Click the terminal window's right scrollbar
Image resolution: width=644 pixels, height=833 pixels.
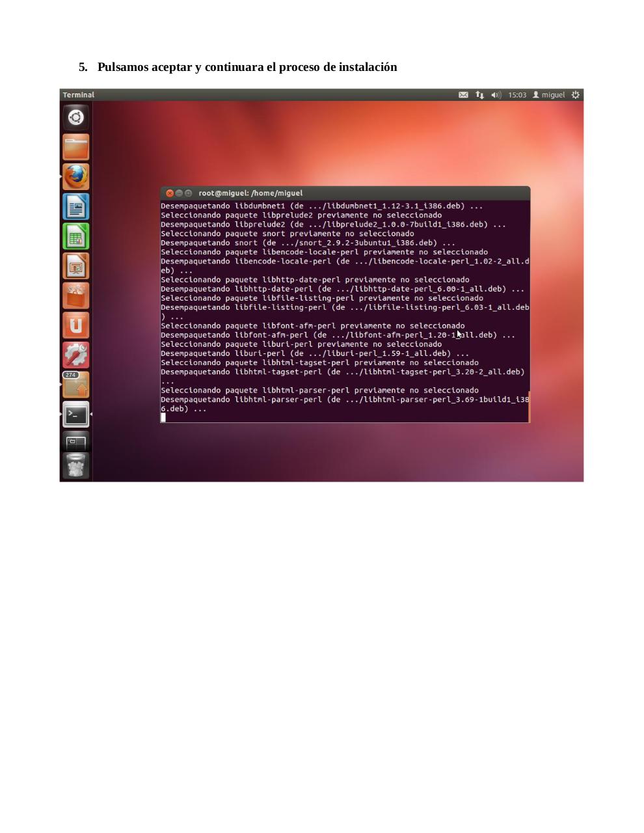(x=529, y=407)
